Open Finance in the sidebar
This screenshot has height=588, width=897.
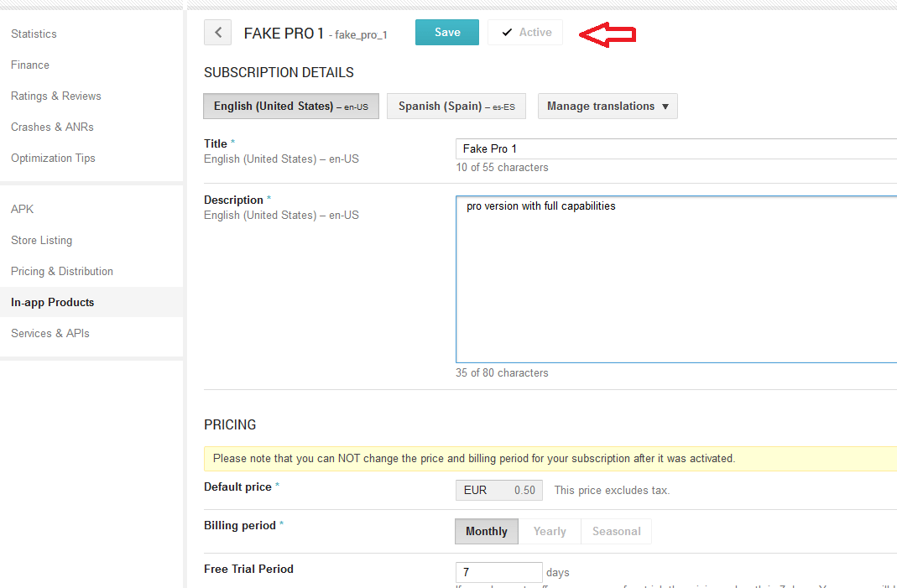29,65
